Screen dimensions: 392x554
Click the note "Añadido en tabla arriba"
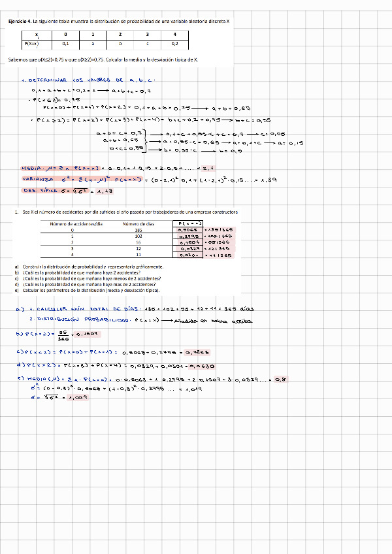(213, 321)
